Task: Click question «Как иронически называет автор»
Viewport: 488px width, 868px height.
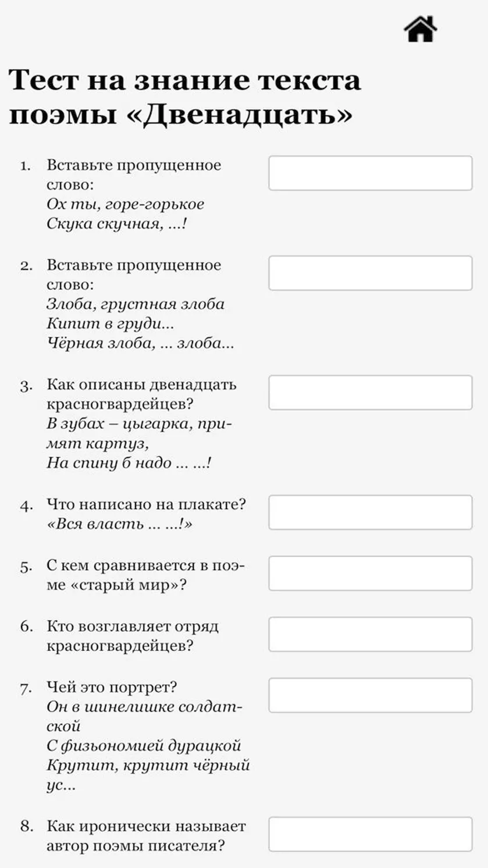Action: click(x=146, y=835)
